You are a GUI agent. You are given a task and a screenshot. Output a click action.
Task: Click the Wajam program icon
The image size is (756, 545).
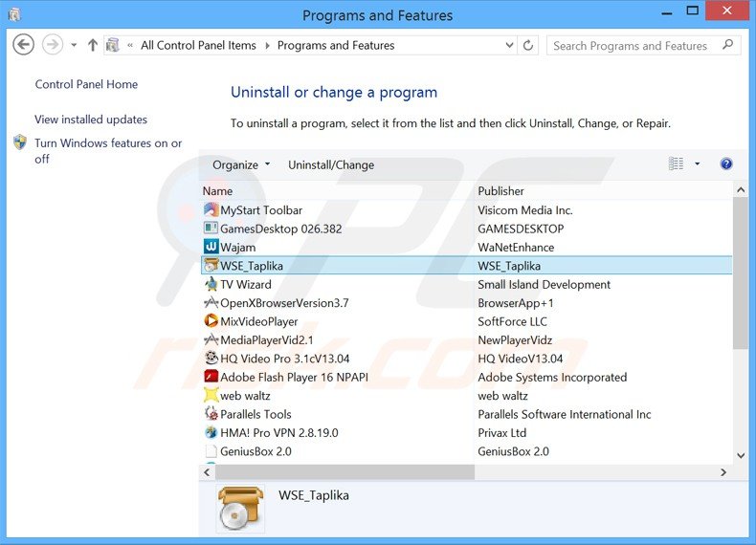(x=211, y=247)
